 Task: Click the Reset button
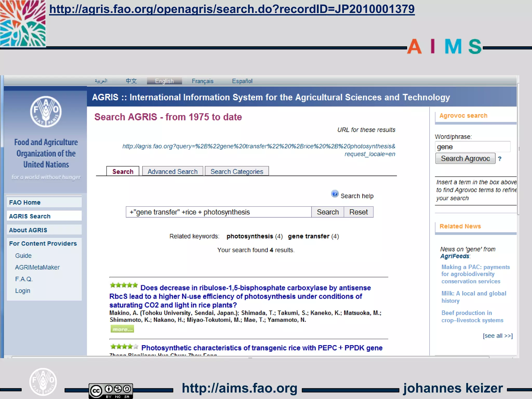[x=358, y=212]
